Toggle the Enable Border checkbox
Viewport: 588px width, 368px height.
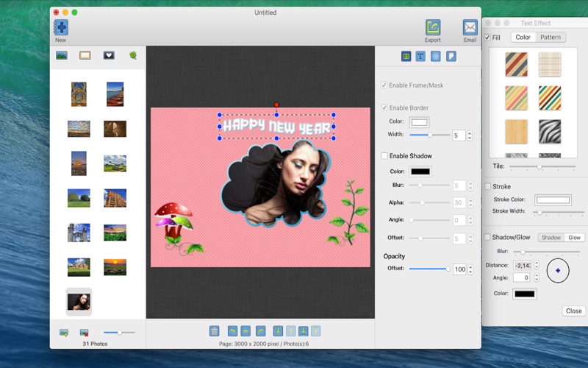384,107
